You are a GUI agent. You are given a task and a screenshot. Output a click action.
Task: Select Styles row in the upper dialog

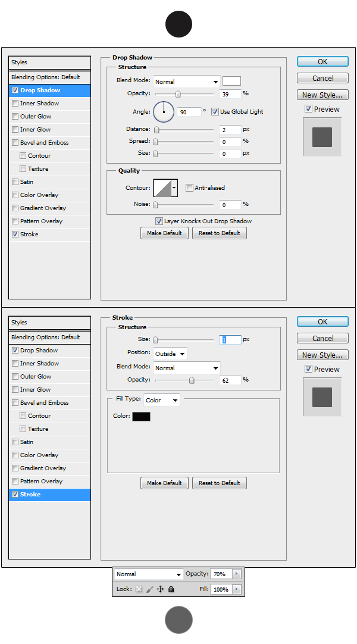click(49, 62)
